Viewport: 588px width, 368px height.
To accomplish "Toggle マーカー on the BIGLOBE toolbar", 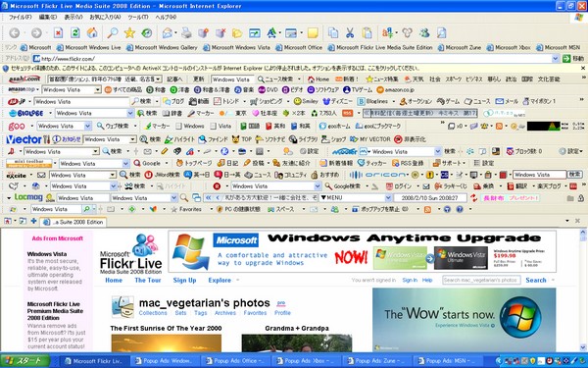I will (x=201, y=113).
